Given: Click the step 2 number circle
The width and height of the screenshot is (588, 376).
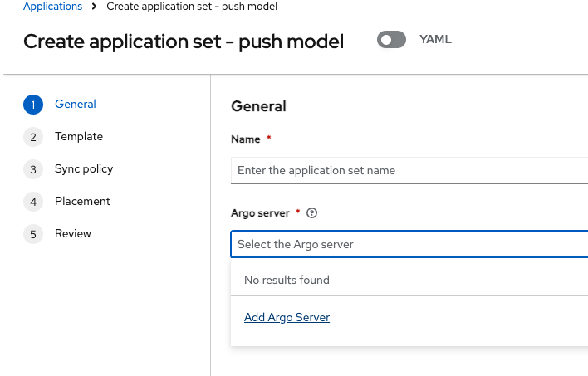Looking at the screenshot, I should click(33, 137).
